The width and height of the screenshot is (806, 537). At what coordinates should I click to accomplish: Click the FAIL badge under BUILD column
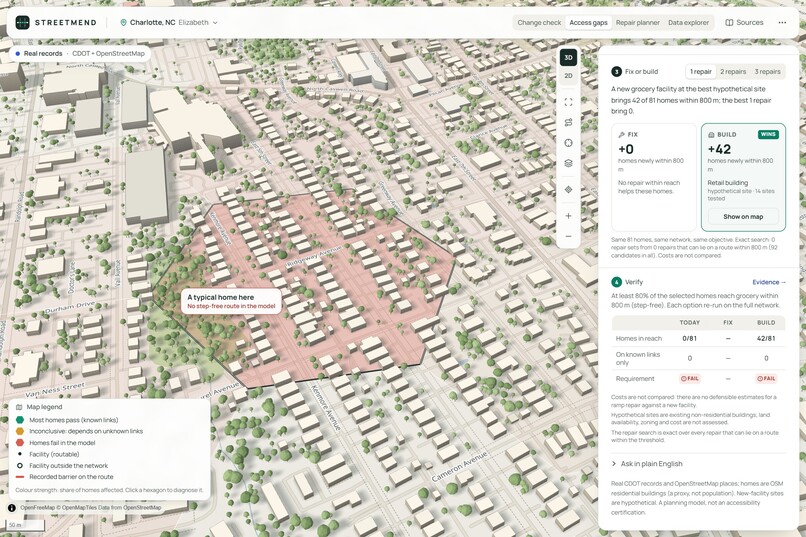(x=765, y=379)
